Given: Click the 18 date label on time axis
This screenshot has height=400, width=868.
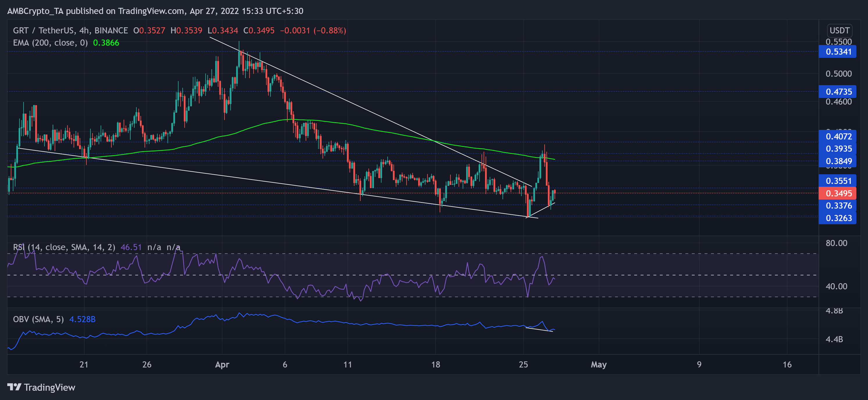Looking at the screenshot, I should [435, 364].
